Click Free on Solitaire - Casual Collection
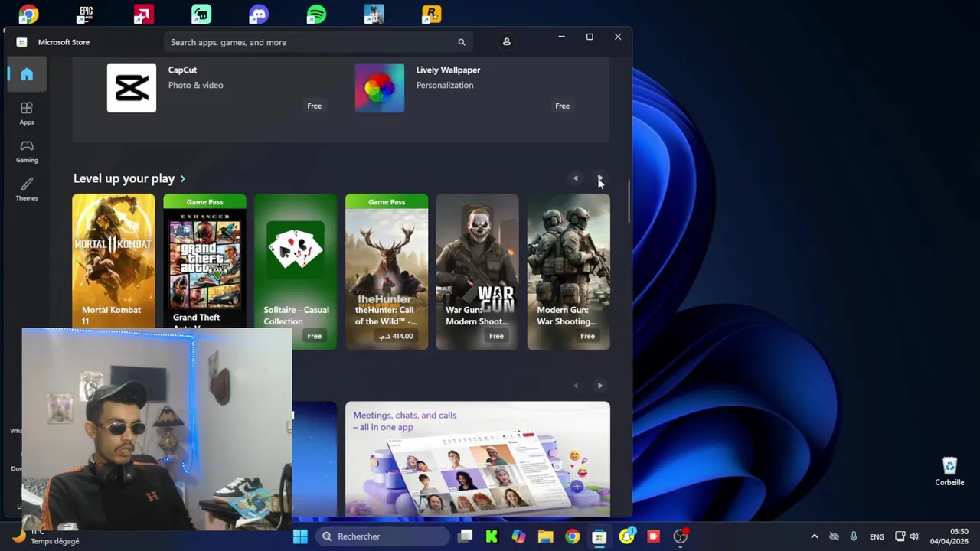Viewport: 980px width, 551px height. tap(314, 336)
